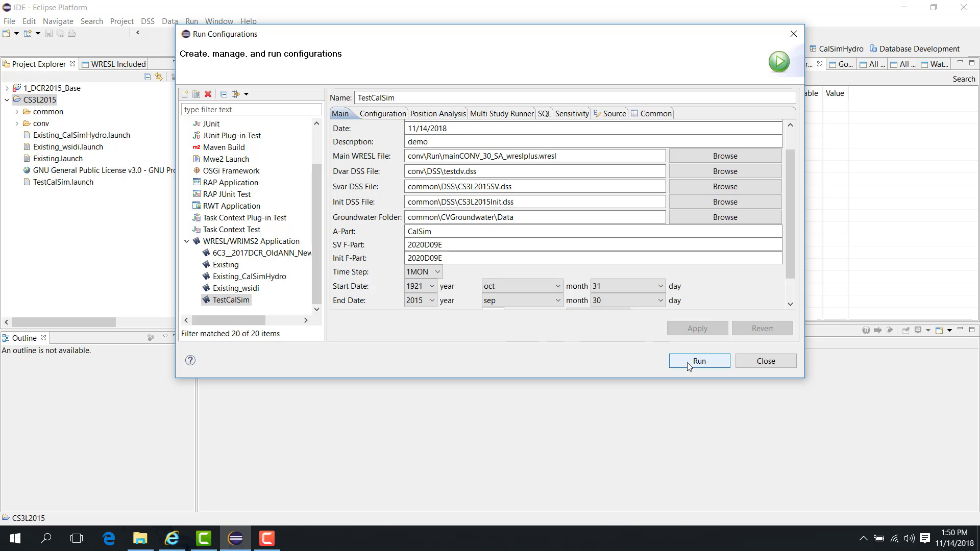980x551 pixels.
Task: Expand the conv folder
Action: (17, 123)
